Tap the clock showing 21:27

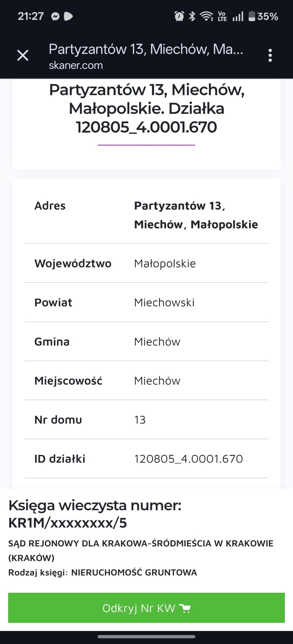(31, 17)
